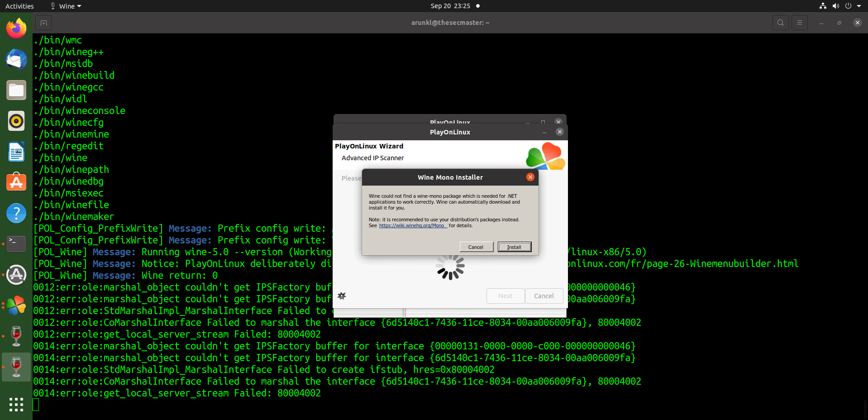Open the Help icon in dock
This screenshot has width=868, height=420.
(x=16, y=213)
